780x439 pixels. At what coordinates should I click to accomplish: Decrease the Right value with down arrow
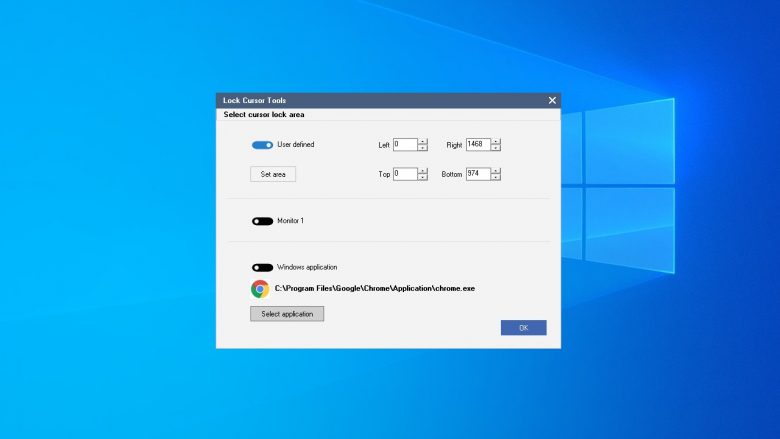(496, 148)
